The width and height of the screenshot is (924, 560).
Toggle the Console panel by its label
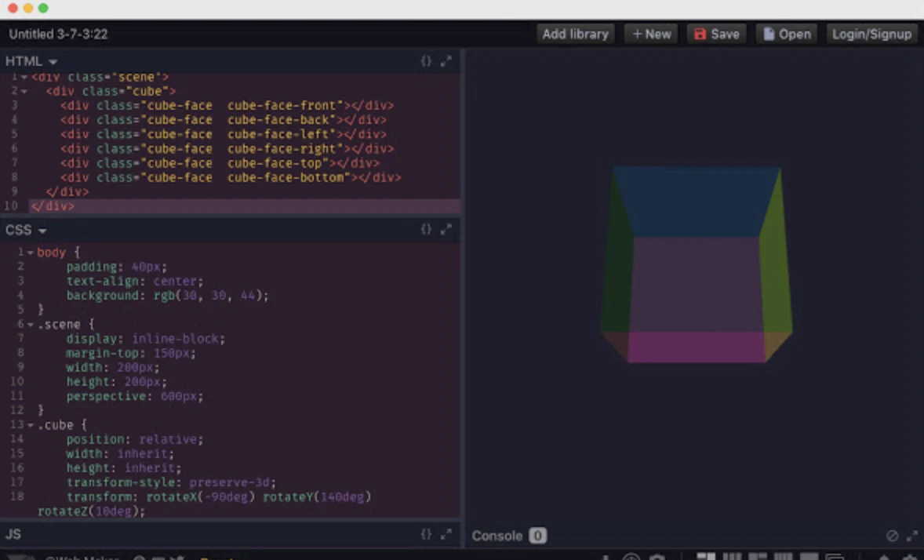click(497, 536)
